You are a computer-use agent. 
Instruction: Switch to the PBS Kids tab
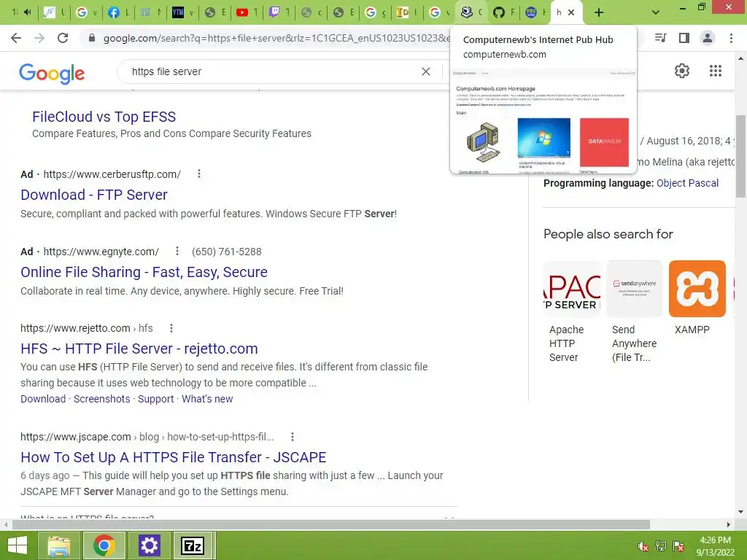click(x=535, y=13)
